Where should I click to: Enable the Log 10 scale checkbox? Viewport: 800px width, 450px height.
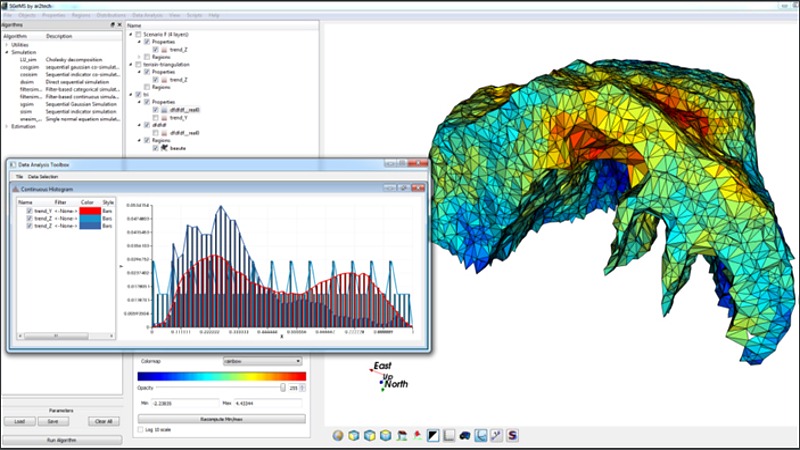coord(139,428)
